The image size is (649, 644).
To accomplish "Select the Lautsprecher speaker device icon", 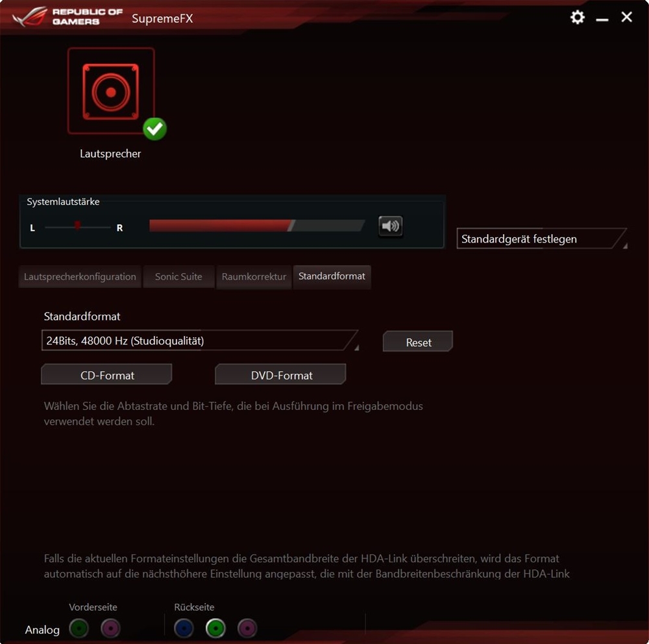I will point(111,91).
